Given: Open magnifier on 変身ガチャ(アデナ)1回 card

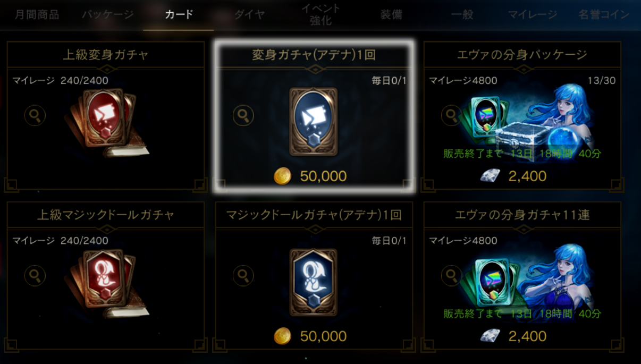Looking at the screenshot, I should coord(243,115).
